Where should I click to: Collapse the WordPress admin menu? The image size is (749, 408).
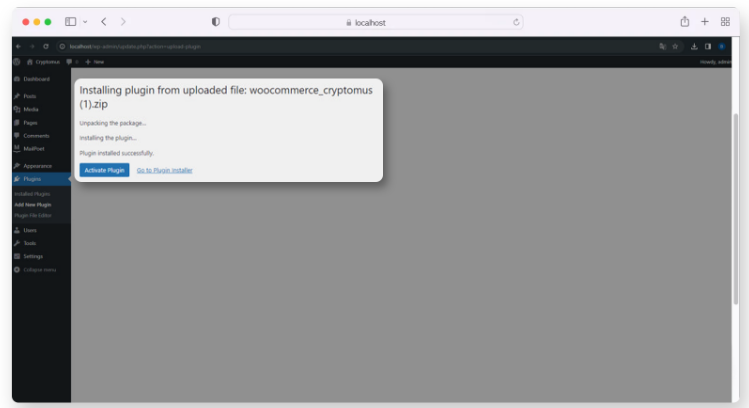tap(36, 269)
